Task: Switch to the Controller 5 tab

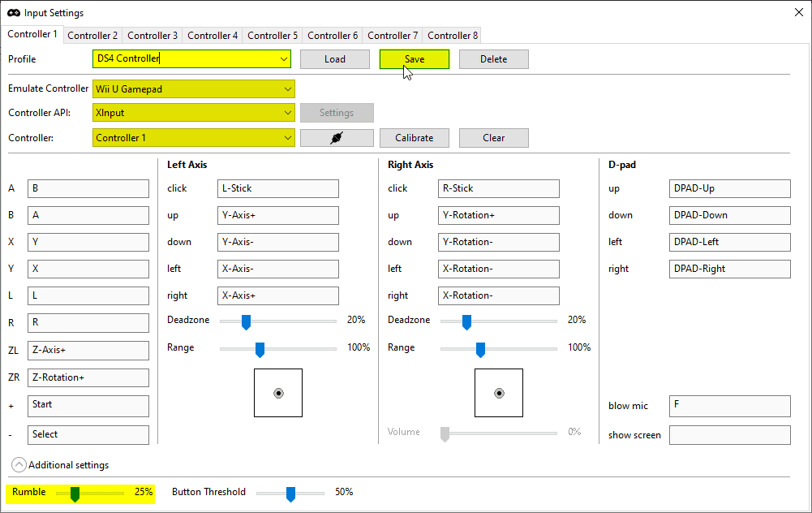Action: tap(273, 36)
